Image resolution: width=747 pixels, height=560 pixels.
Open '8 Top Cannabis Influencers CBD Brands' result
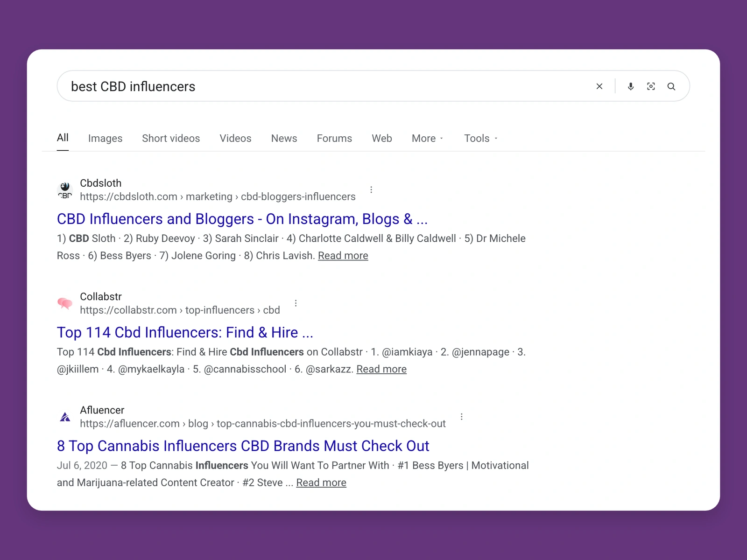coord(243,446)
